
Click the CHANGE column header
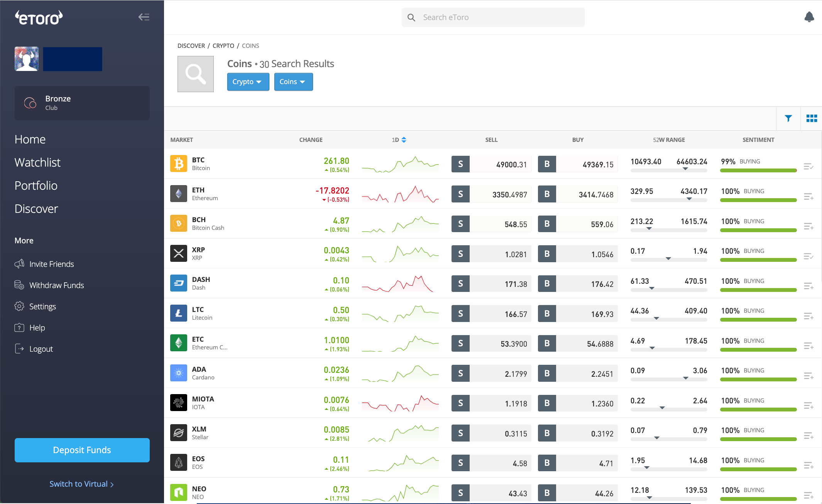pos(311,140)
